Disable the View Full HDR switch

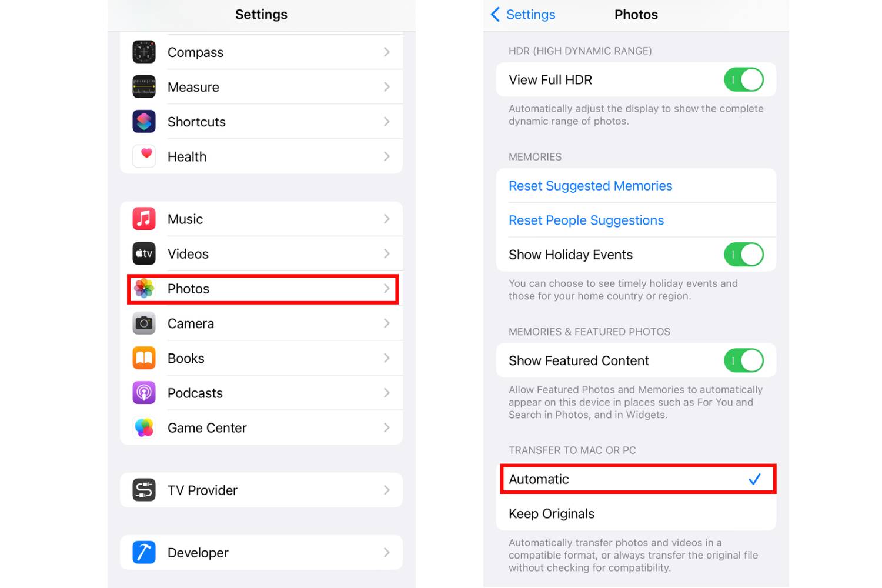(744, 79)
